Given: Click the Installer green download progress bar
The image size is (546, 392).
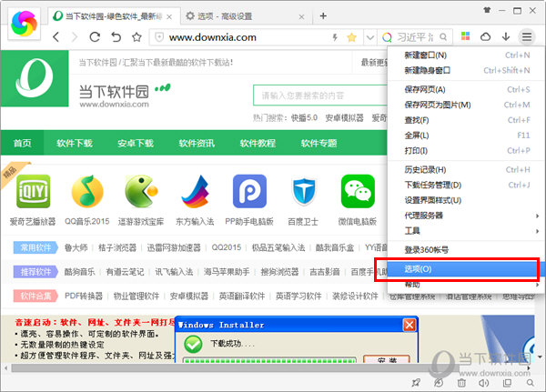Looking at the screenshot, I should pos(269,360).
